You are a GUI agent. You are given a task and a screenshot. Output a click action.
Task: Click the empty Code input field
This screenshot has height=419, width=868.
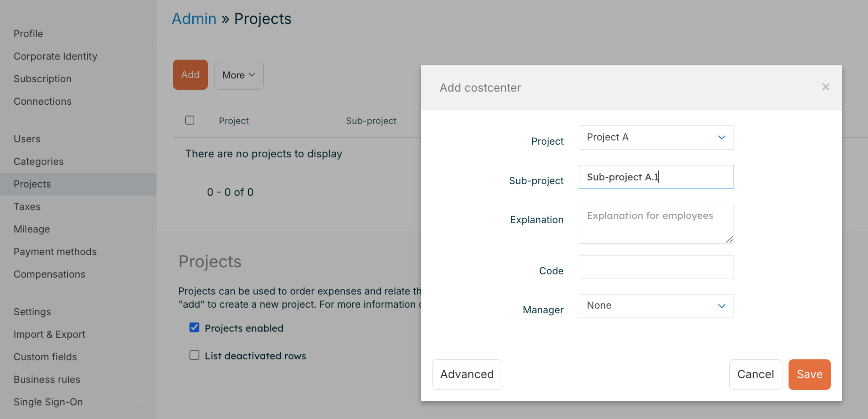[x=656, y=267]
